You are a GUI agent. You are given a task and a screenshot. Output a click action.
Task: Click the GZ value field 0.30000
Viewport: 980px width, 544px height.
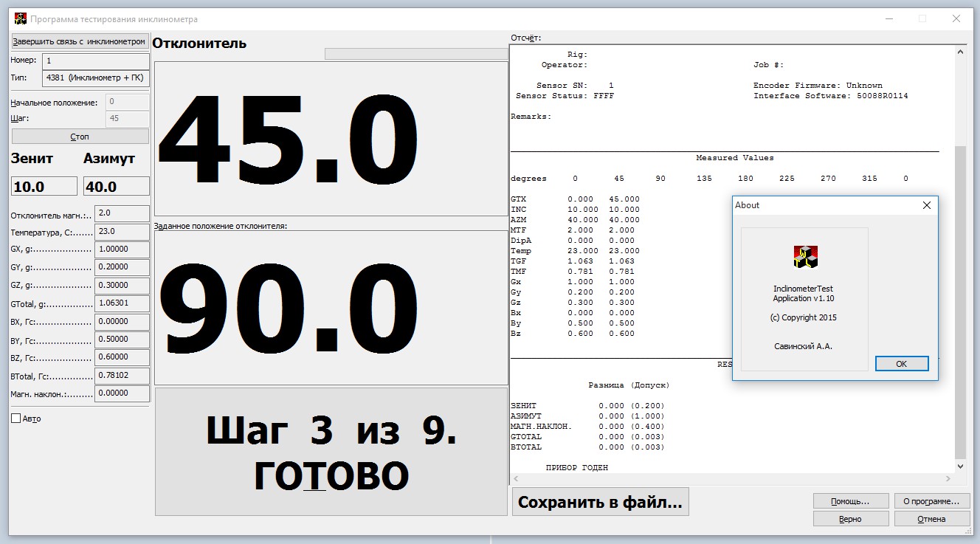click(x=122, y=285)
